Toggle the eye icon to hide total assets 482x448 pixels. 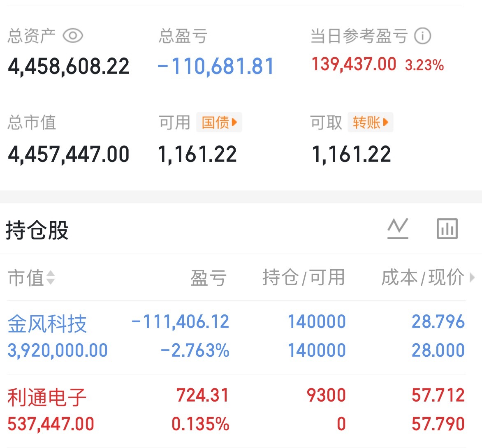tap(73, 36)
